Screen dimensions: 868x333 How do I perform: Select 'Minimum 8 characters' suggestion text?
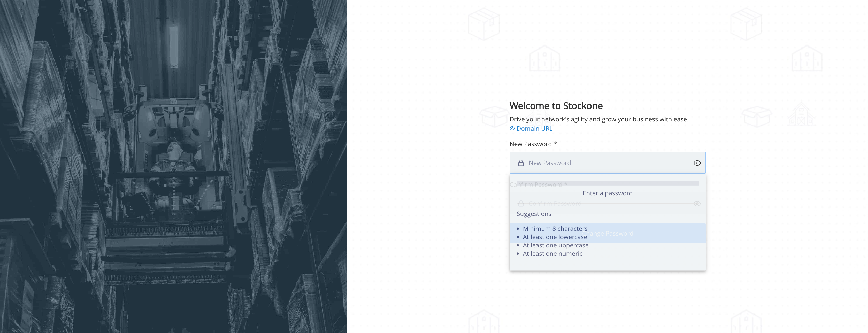click(555, 229)
